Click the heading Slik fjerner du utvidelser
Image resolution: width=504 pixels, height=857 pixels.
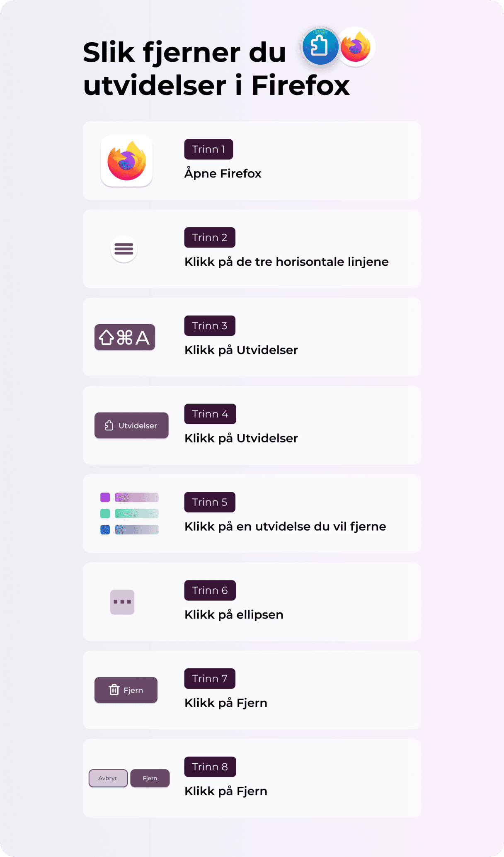pyautogui.click(x=216, y=69)
